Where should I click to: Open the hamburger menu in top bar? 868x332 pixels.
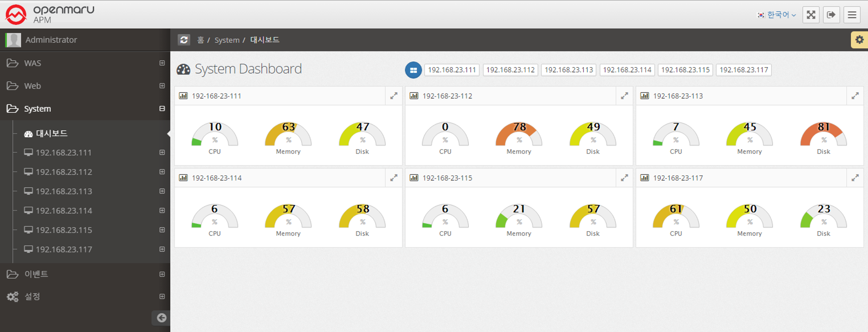pos(852,15)
